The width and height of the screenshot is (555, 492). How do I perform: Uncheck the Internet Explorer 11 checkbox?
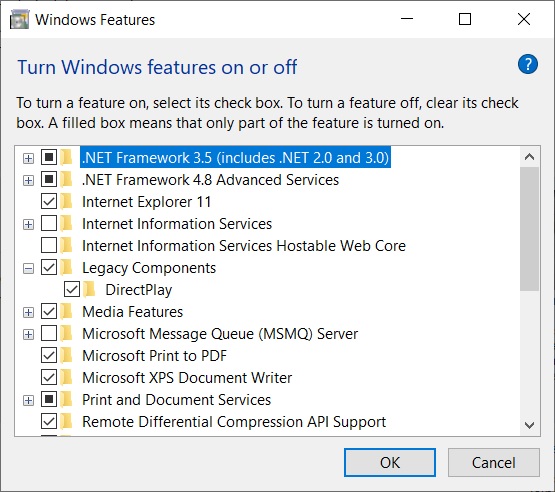(49, 202)
